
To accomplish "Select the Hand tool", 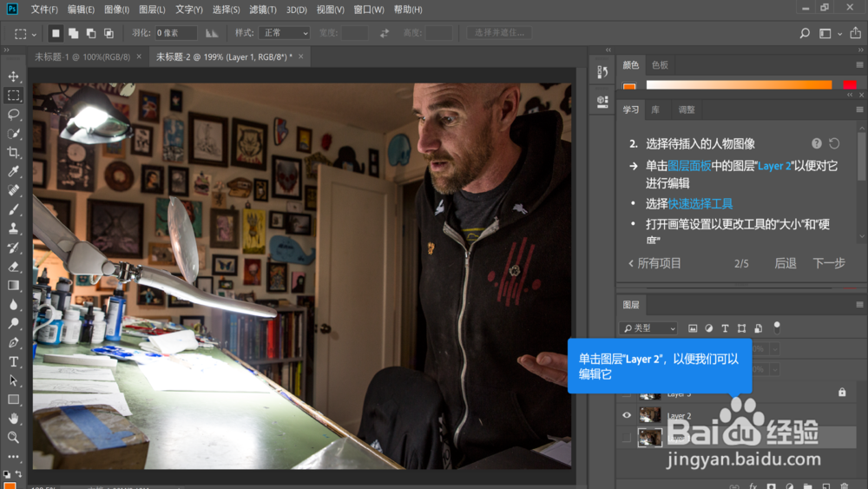I will (13, 419).
